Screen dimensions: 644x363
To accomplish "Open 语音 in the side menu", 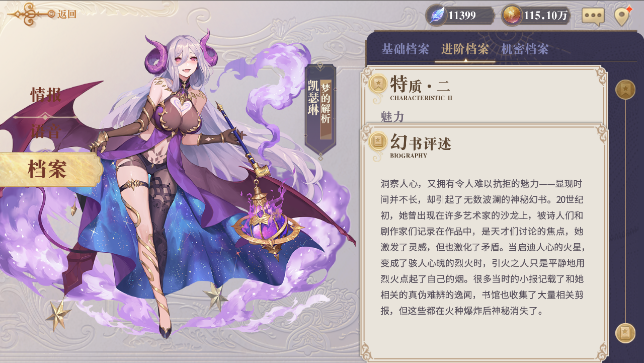I will [46, 131].
